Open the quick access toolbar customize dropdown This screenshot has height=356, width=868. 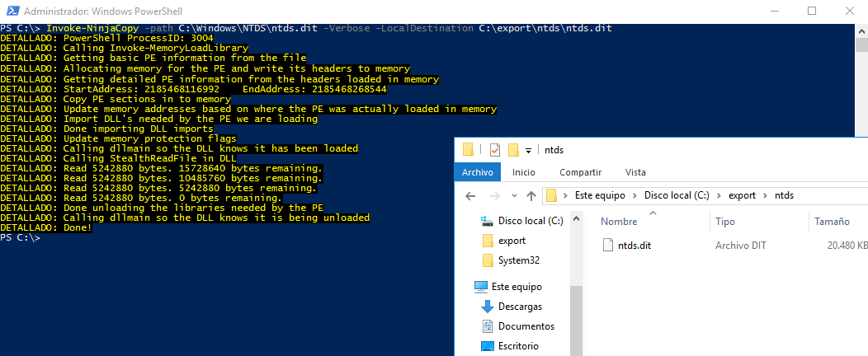click(528, 150)
